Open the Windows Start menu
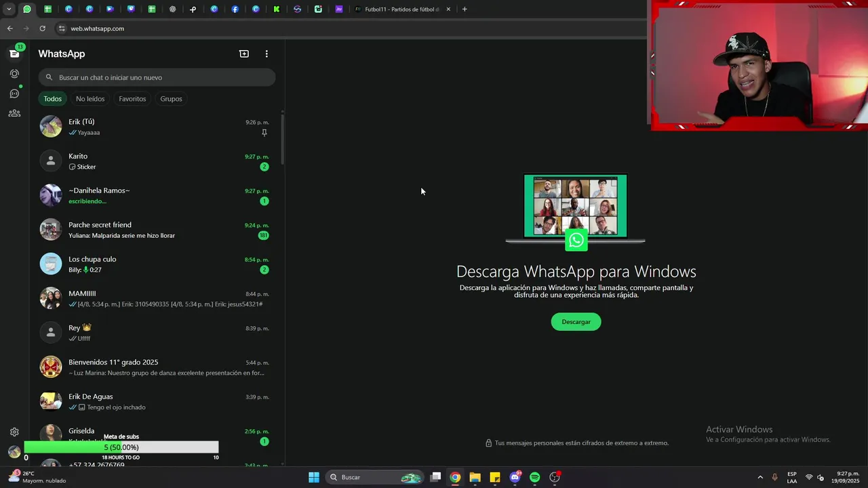The image size is (868, 488). point(314,477)
